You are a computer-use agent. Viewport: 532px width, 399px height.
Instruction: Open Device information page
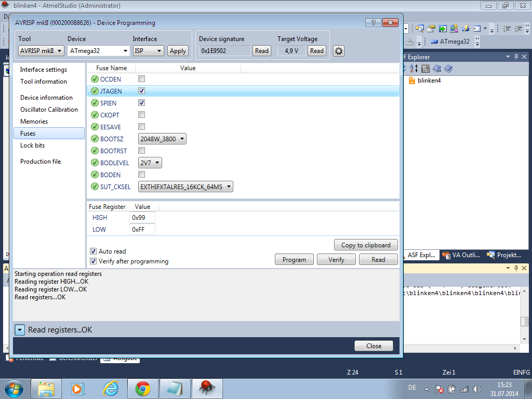point(46,97)
